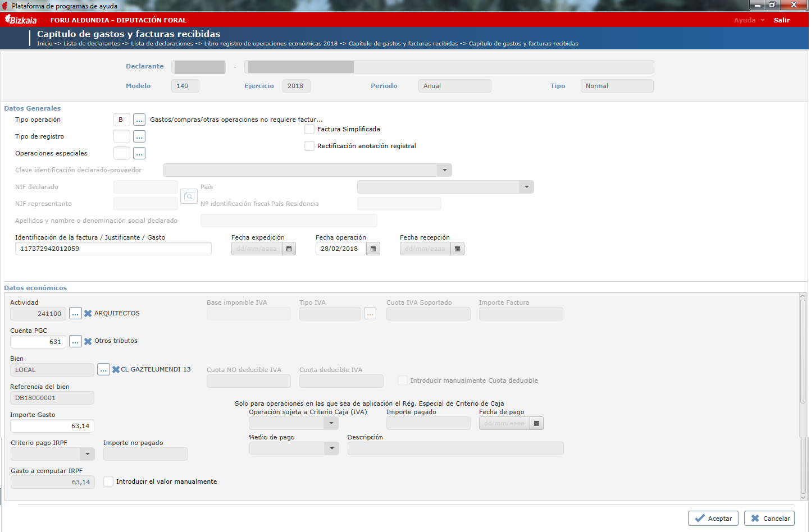Open the Ayuda menu

coord(749,20)
